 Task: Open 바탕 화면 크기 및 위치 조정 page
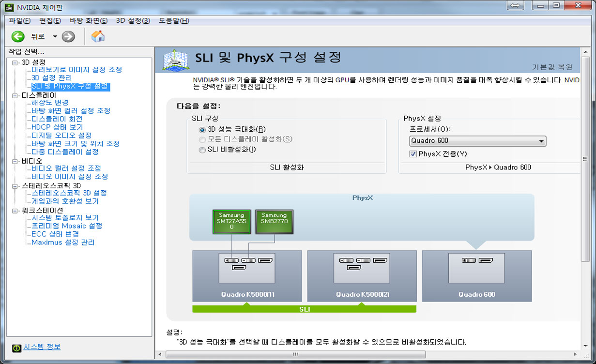tap(76, 144)
